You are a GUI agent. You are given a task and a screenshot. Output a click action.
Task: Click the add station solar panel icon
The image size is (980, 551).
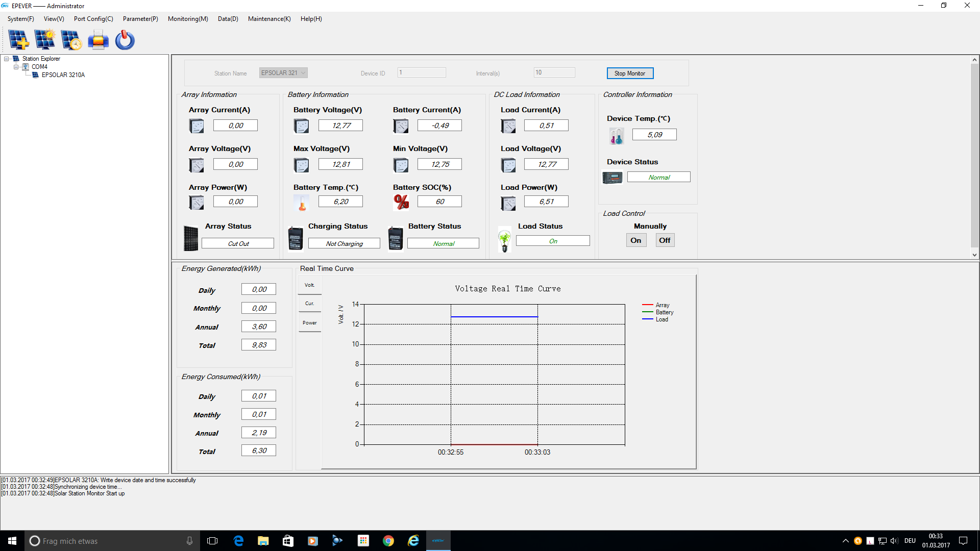(x=19, y=40)
